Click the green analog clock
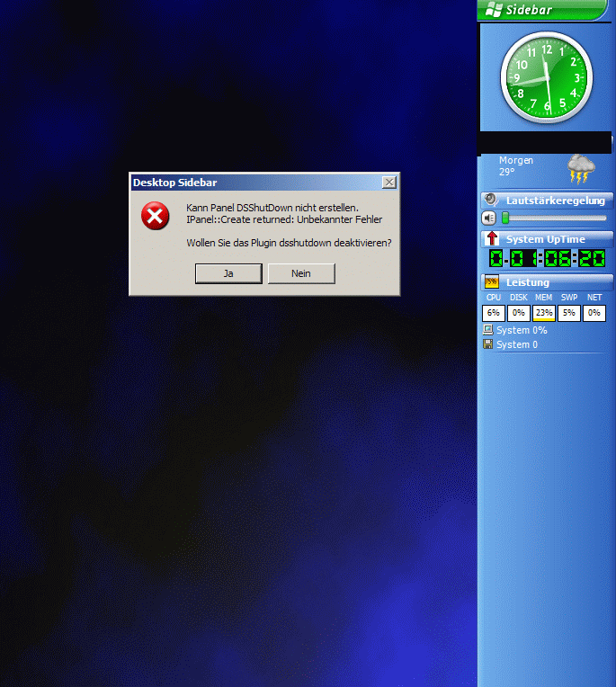Viewport: 616px width, 687px height. (547, 77)
